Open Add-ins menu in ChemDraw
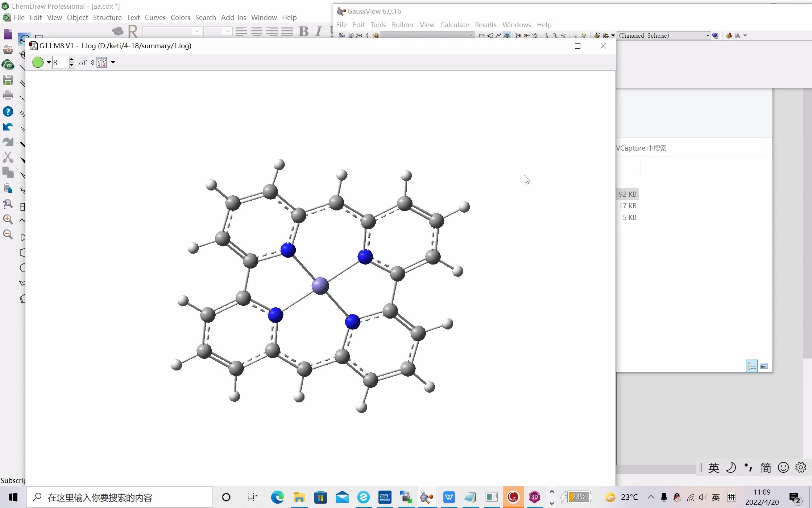The height and width of the screenshot is (508, 812). point(233,17)
